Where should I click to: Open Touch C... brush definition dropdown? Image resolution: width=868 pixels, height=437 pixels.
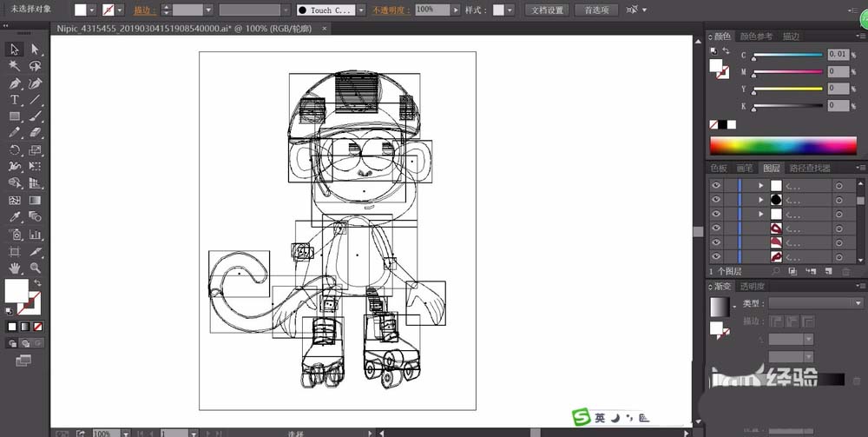click(x=361, y=10)
